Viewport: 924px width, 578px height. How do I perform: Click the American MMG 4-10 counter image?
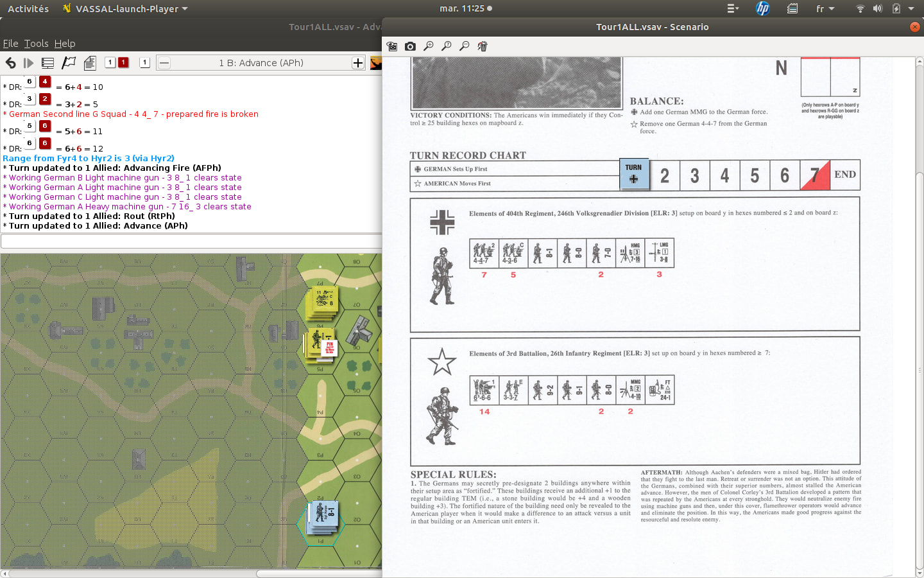tap(630, 390)
